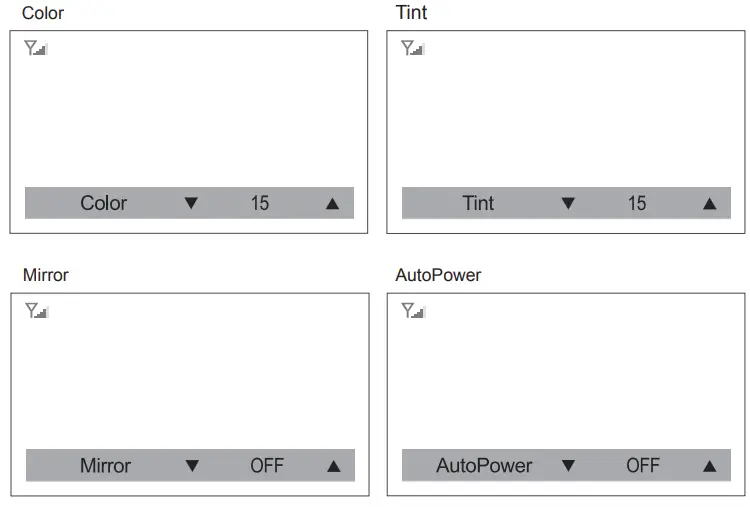Decrease Tint value with down arrow
Screen dimensions: 750x509
click(568, 203)
